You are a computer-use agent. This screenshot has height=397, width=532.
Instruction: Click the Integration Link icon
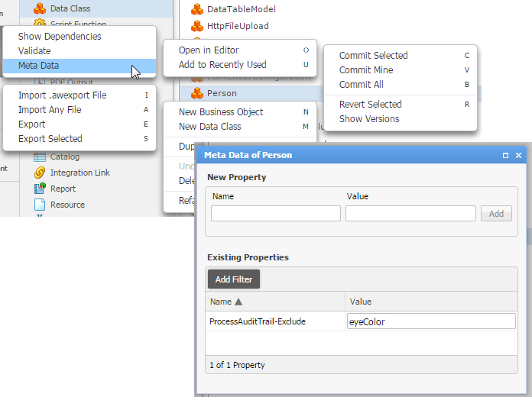[x=39, y=173]
